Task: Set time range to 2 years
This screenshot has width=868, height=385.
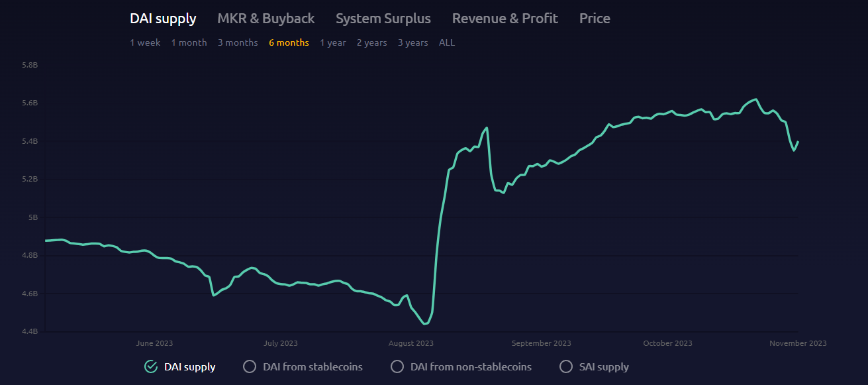Action: coord(371,42)
